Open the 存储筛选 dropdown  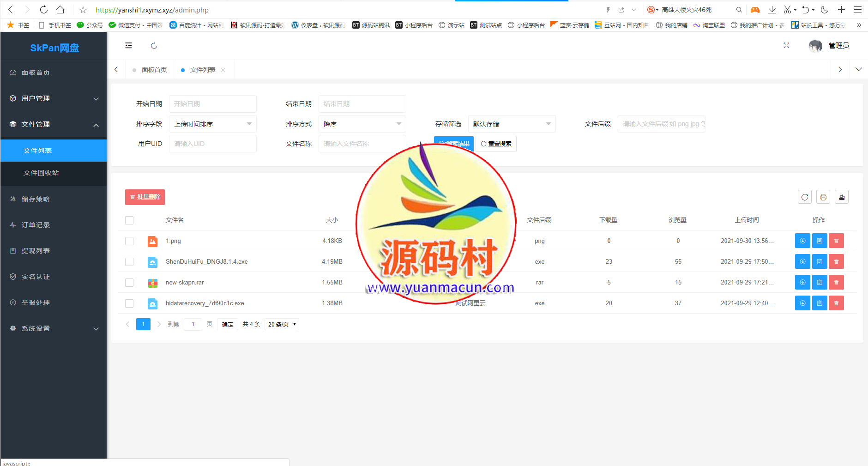click(x=512, y=124)
